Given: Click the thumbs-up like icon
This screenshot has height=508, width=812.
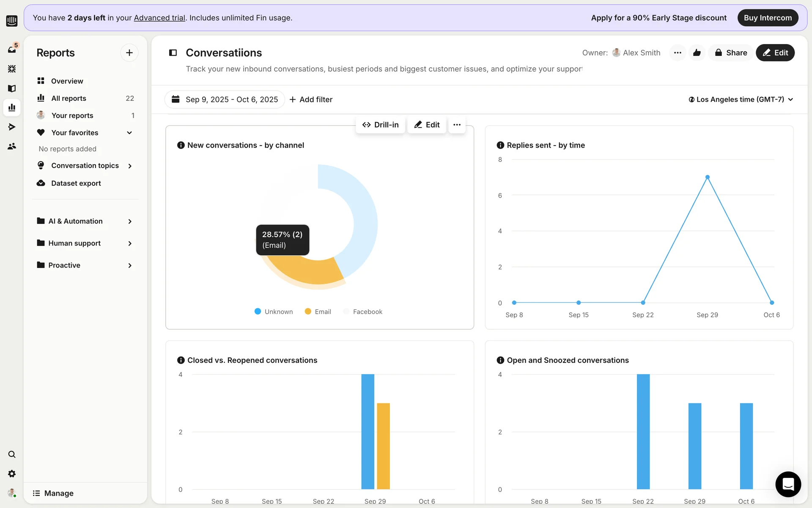Looking at the screenshot, I should click(x=697, y=53).
